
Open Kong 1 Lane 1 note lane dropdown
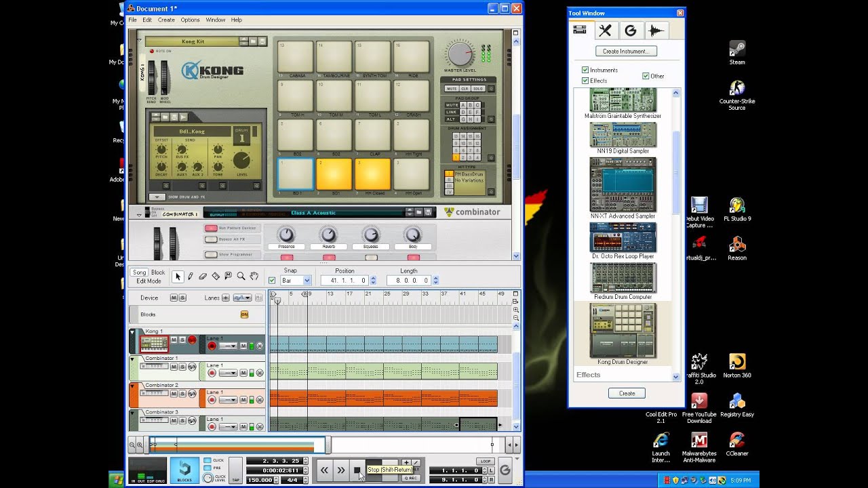coord(227,346)
